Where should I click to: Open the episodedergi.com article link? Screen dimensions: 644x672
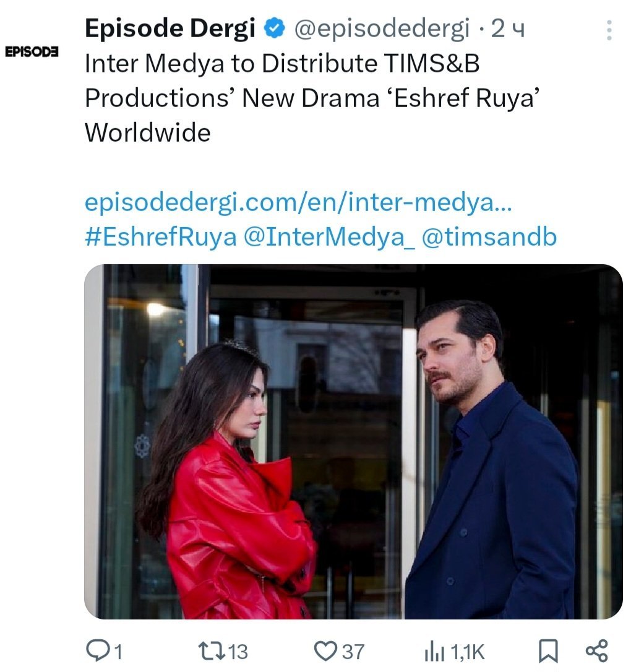(298, 202)
